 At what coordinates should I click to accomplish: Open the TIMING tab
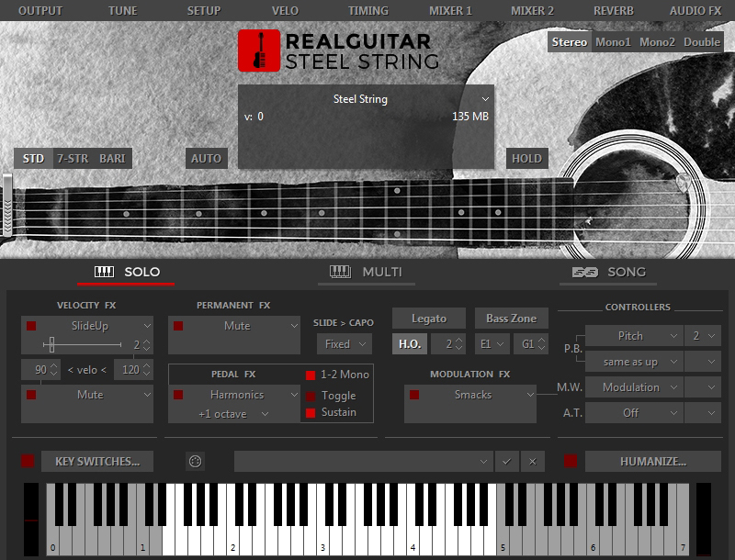click(368, 11)
